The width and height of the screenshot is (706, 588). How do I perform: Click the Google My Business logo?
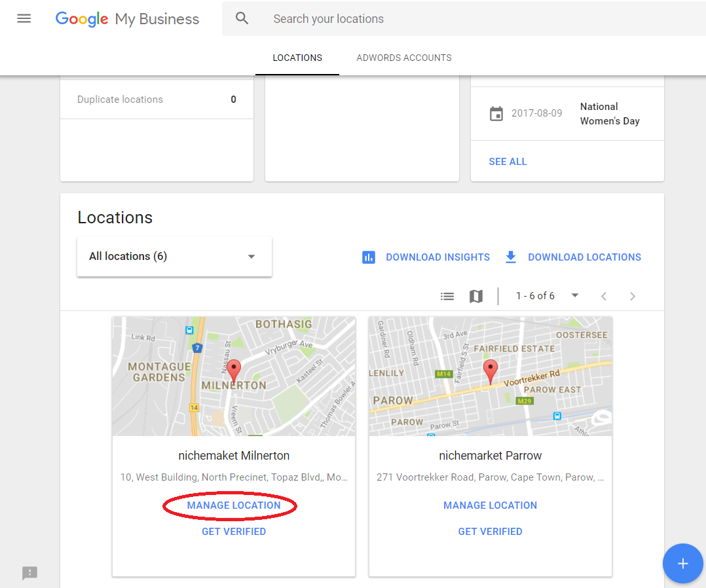pos(127,19)
